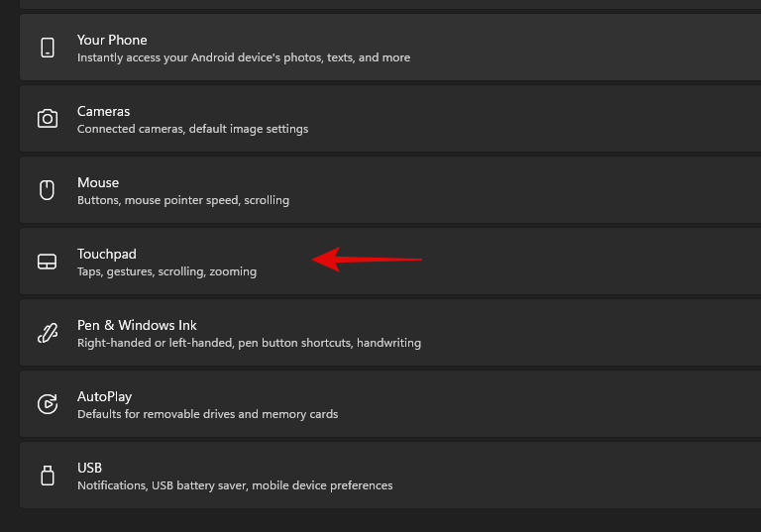Click "Buttons, mouse pointer speed, scrolling" text
Image resolution: width=761 pixels, height=532 pixels.
pos(183,200)
